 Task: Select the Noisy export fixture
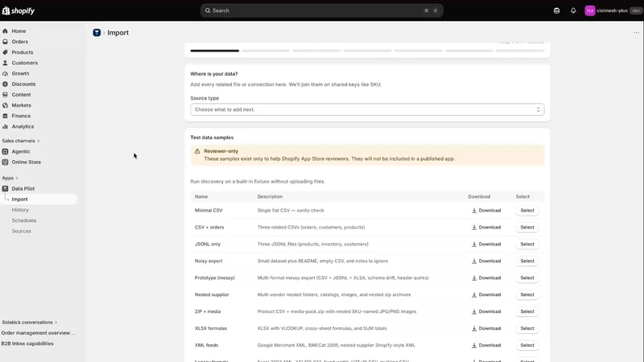(x=527, y=261)
